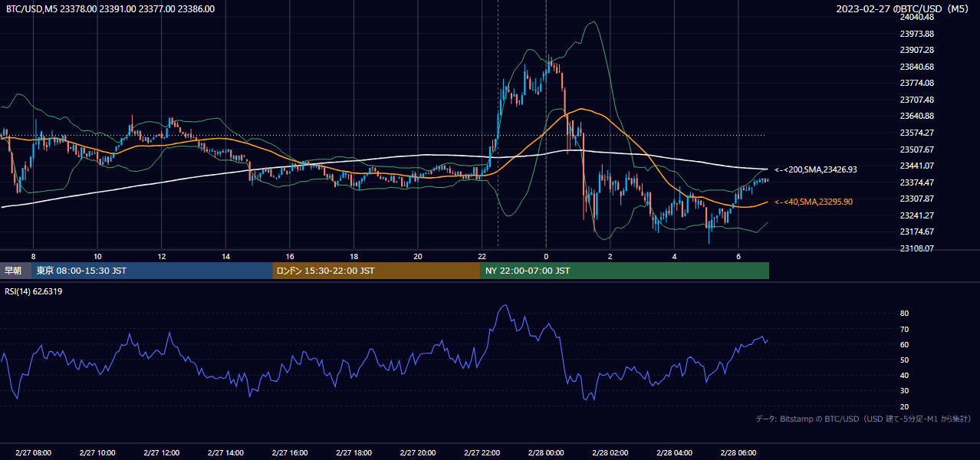This screenshot has width=980, height=460.
Task: Click the 23774.08 price axis label
Action: [917, 83]
